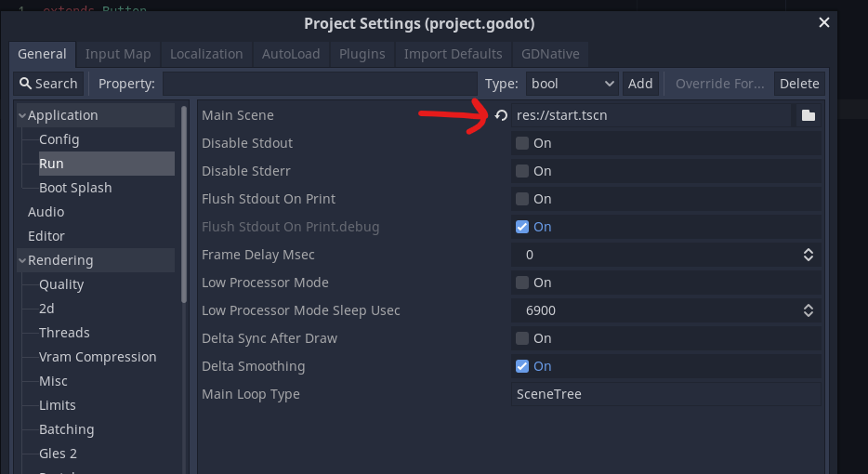Adjust Low Processor Mode Sleep Usec stepper
Viewport: 868px width, 474px height.
click(809, 310)
